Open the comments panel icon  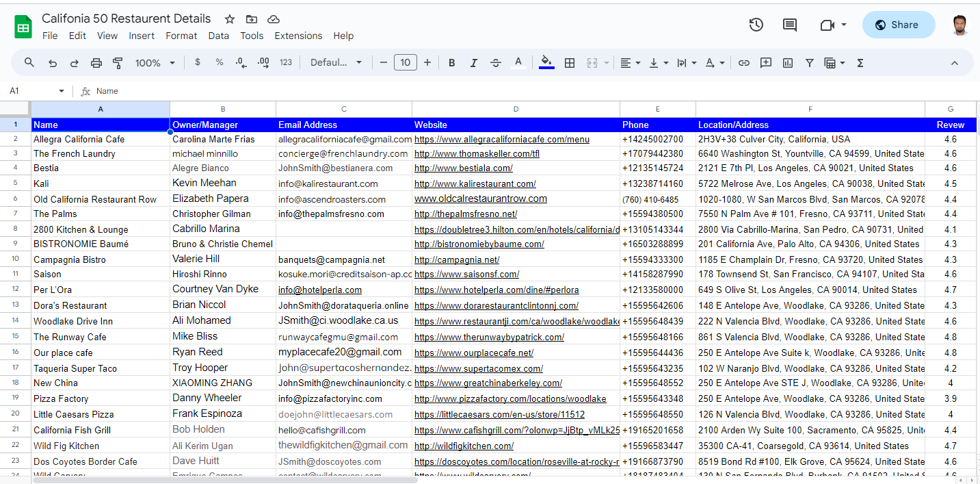pos(790,25)
